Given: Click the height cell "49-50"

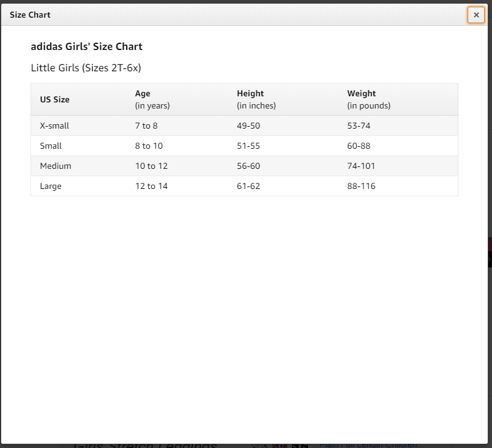Looking at the screenshot, I should tap(248, 126).
